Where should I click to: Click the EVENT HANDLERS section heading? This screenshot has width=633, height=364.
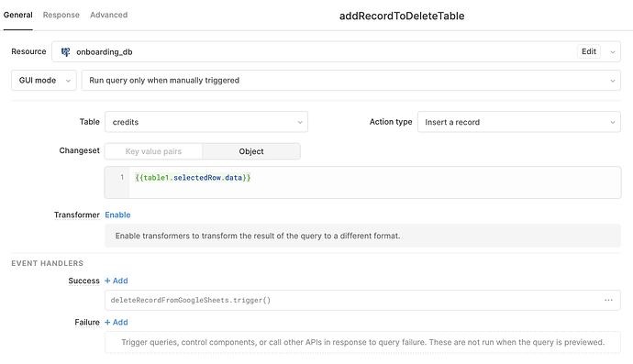click(x=47, y=263)
